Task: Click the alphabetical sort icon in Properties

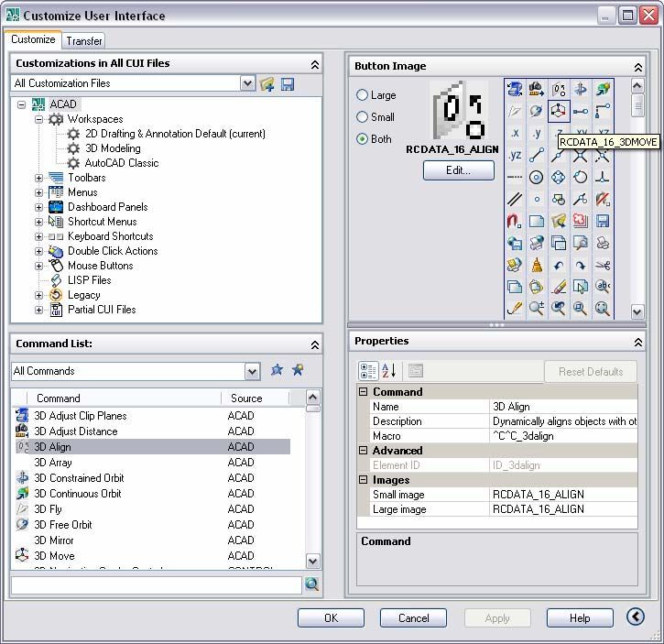Action: coord(388,371)
